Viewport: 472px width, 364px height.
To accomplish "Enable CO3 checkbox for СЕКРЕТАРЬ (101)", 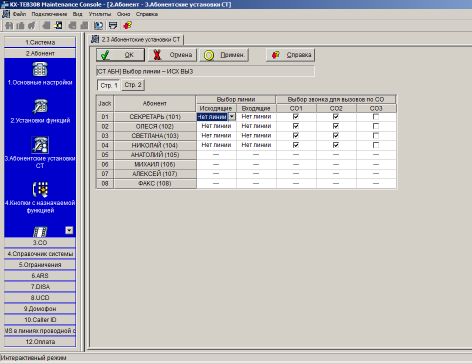I will (376, 117).
